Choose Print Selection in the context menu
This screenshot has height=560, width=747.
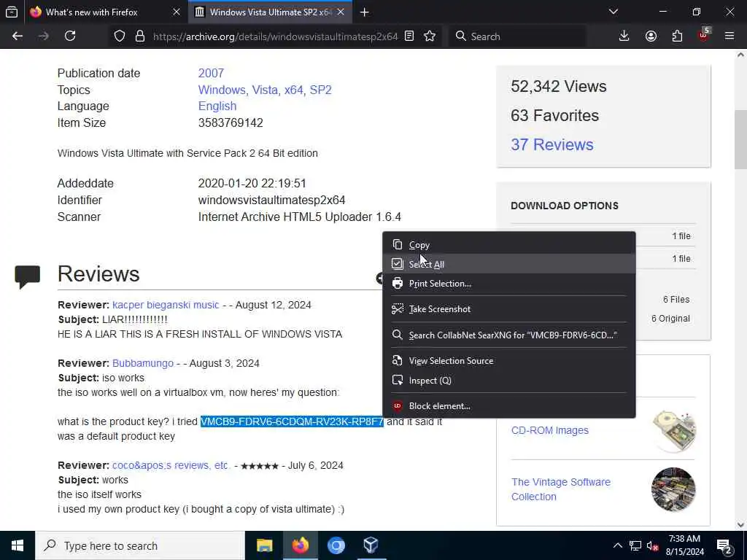[508, 284]
